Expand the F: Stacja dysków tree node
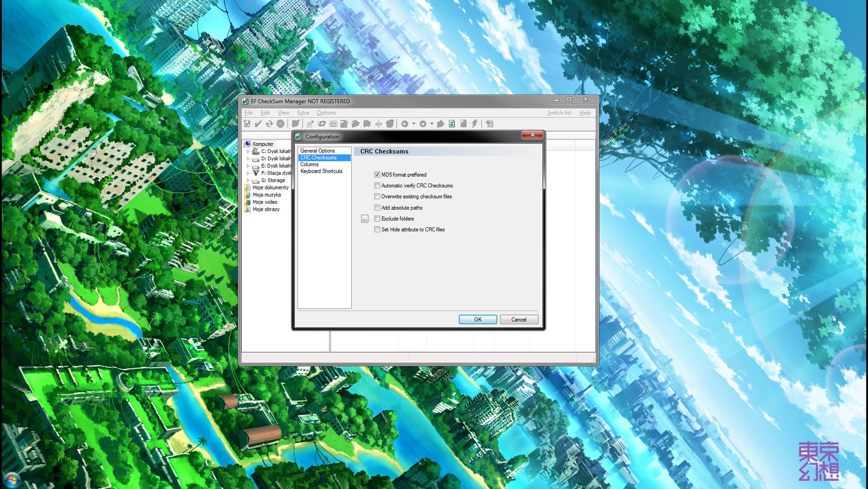Viewport: 868px width, 489px height. [248, 173]
